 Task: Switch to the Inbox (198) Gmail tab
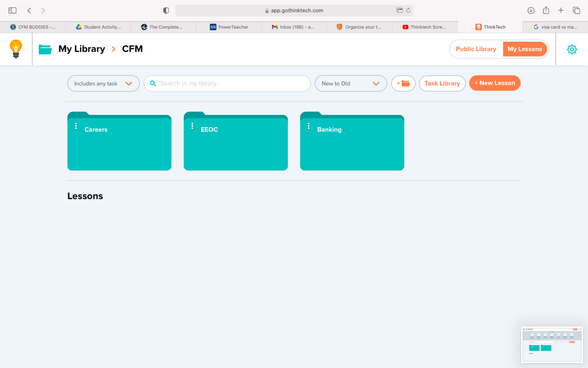[x=293, y=27]
